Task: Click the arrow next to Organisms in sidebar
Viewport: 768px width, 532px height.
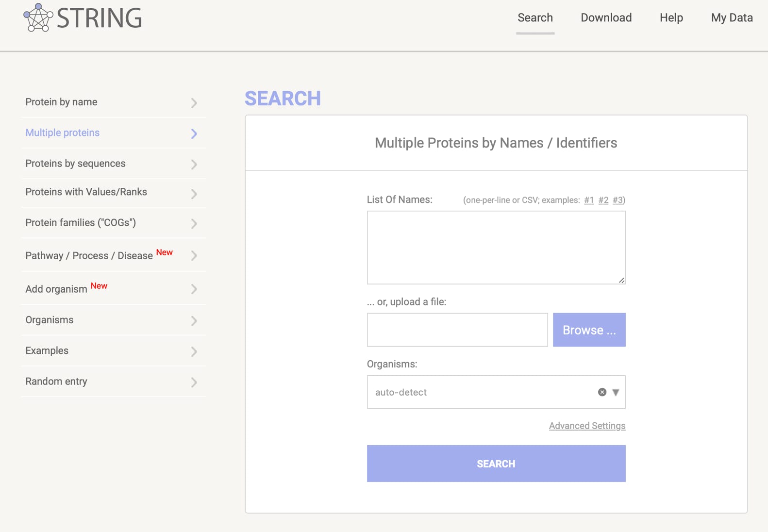Action: [194, 321]
